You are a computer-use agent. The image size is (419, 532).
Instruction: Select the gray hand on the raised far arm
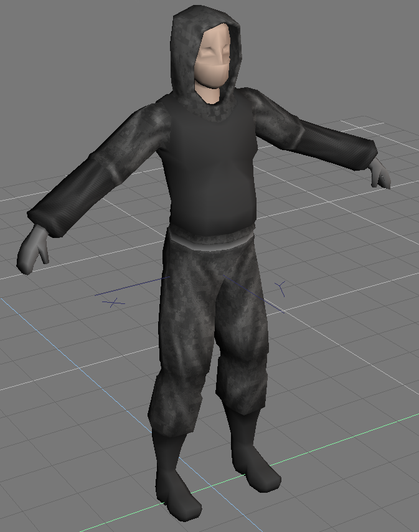pyautogui.click(x=380, y=173)
